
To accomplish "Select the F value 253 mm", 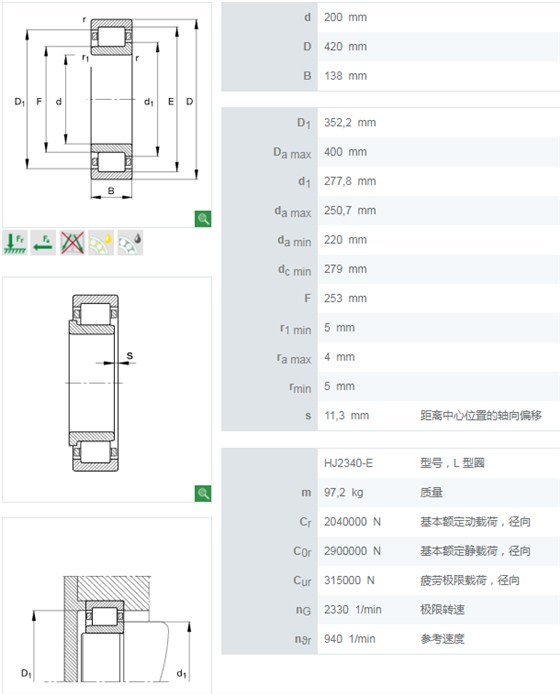I will pos(345,298).
